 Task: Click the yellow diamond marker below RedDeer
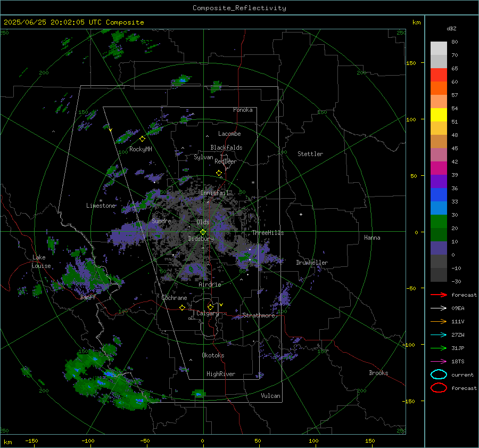[219, 173]
